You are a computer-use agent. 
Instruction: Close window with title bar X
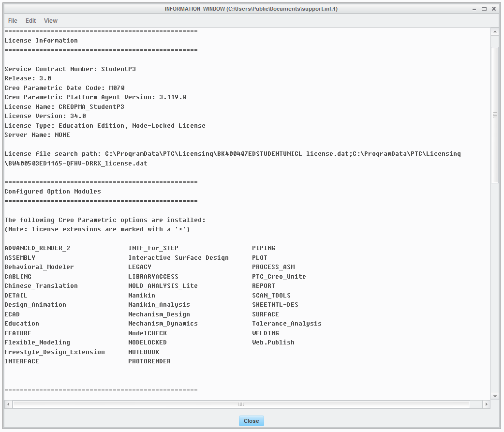click(494, 9)
